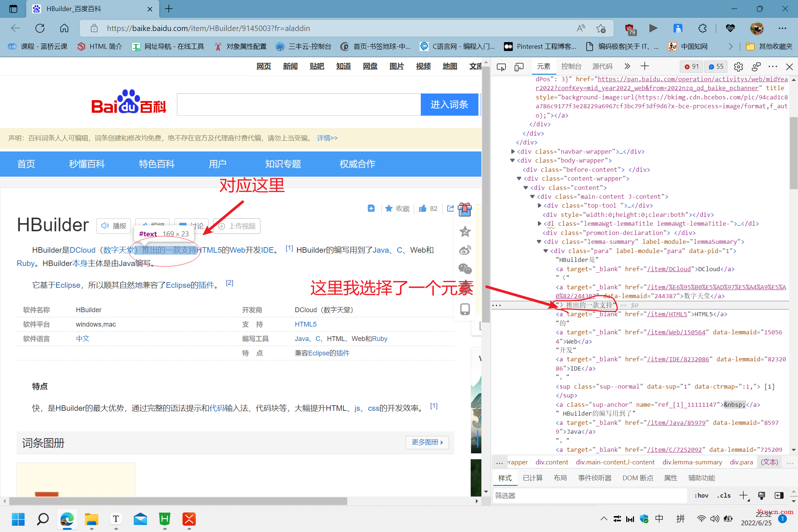Click the Baidu Baike search input
The image size is (798, 532).
click(299, 105)
